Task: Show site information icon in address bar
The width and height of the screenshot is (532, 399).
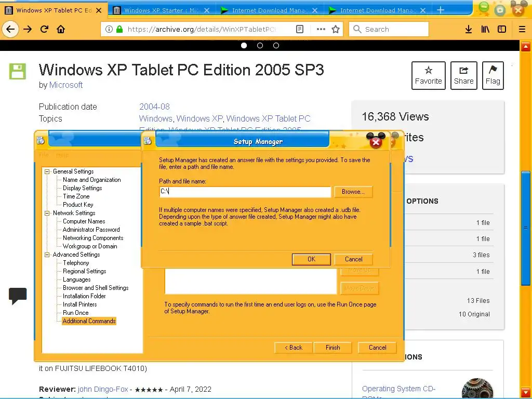Action: coord(109,29)
